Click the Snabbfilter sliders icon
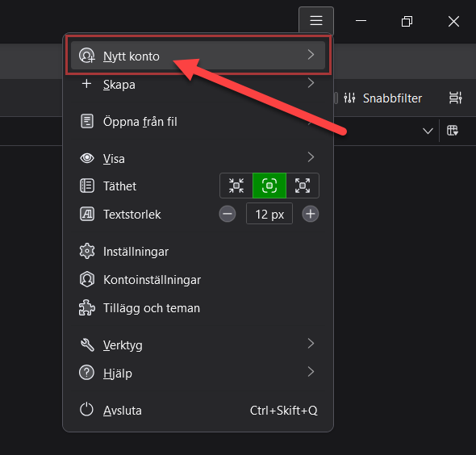The image size is (476, 455). click(x=349, y=98)
